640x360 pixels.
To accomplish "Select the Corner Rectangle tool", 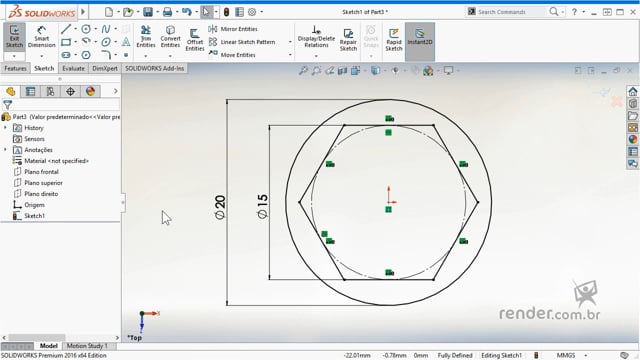I will [x=66, y=42].
